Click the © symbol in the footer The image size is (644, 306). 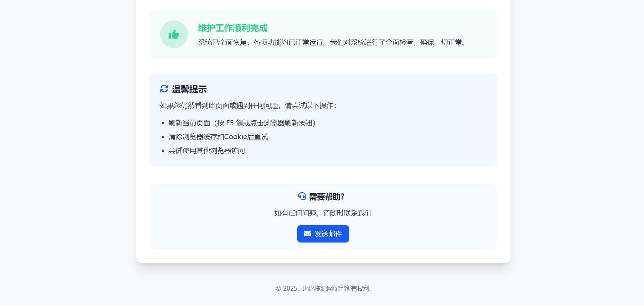(278, 288)
